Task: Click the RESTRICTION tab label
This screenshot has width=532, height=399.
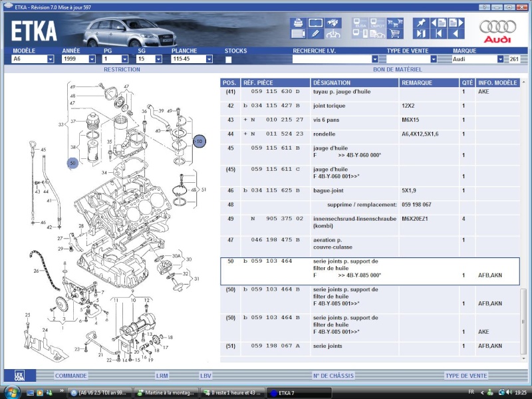Action: point(122,69)
